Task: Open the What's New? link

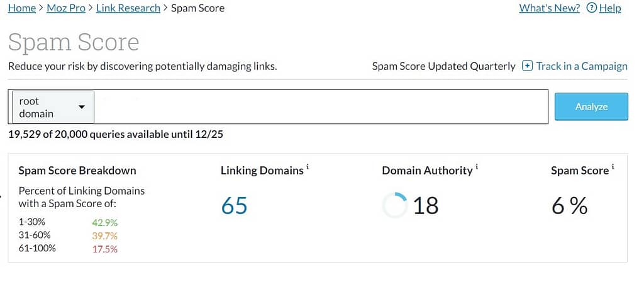Action: (550, 8)
